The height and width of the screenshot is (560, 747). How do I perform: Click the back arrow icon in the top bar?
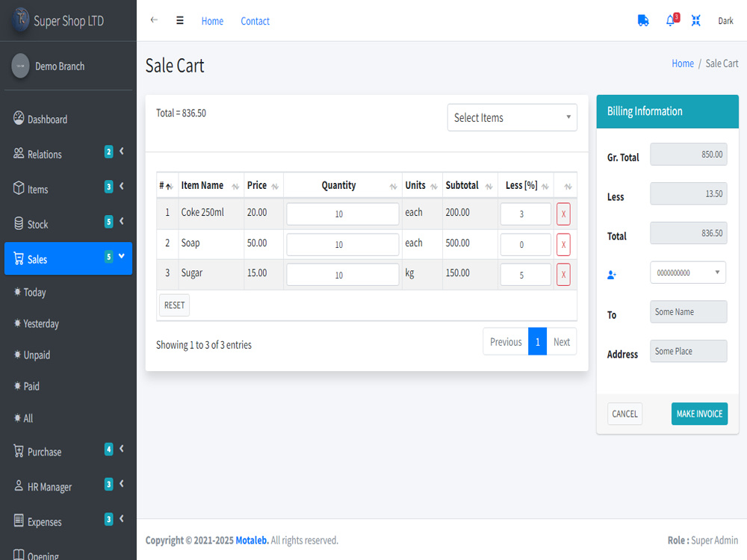[154, 20]
